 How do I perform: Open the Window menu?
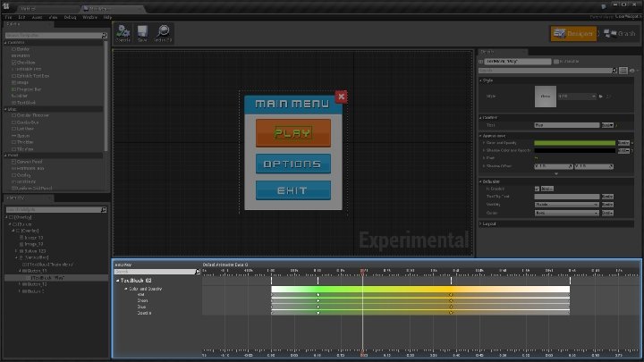point(90,17)
